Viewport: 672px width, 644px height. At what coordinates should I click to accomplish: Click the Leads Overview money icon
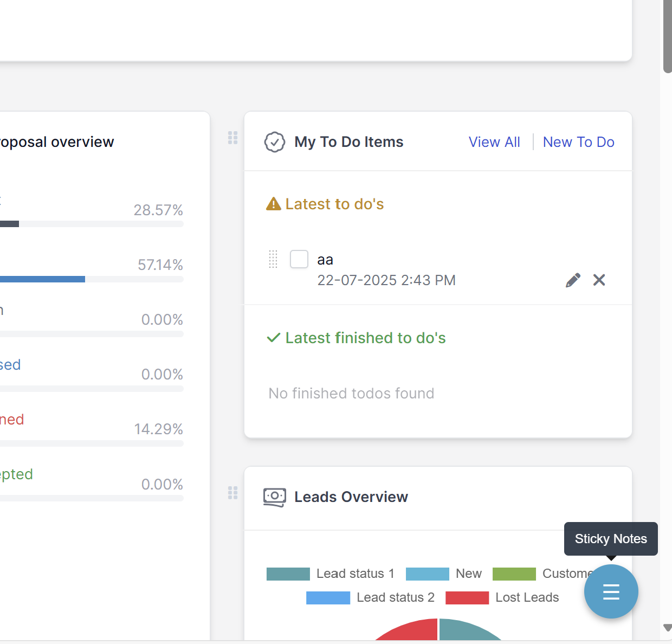[275, 497]
